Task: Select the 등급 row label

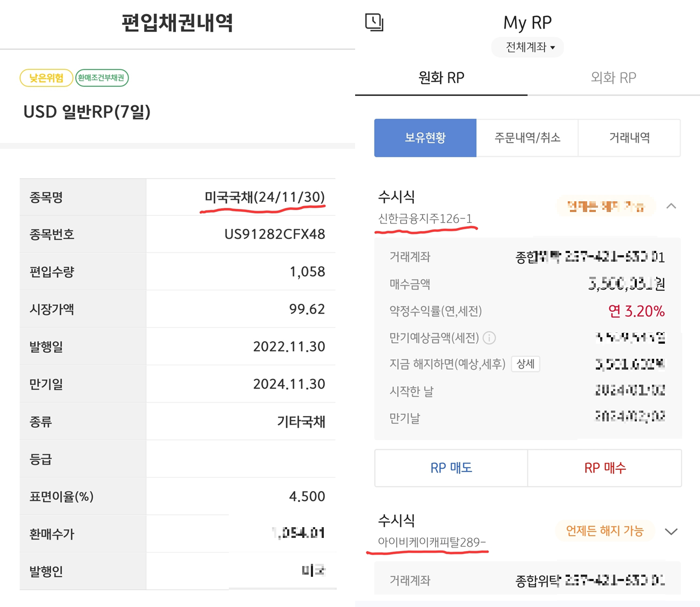Action: [41, 459]
